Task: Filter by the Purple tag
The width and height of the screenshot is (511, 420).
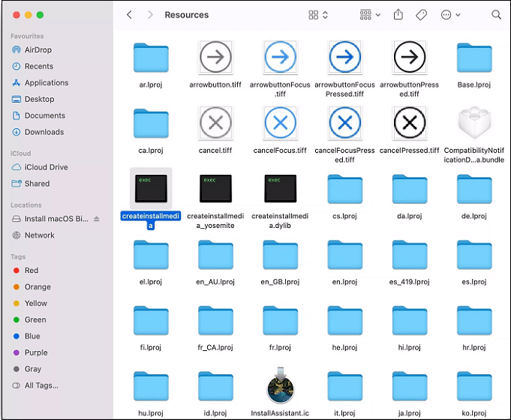Action: [37, 352]
